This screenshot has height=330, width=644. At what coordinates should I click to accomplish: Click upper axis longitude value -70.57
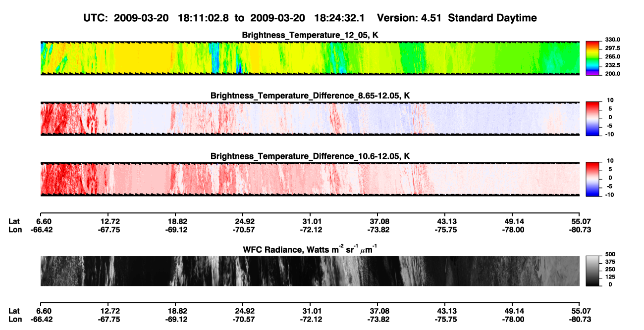pyautogui.click(x=243, y=230)
